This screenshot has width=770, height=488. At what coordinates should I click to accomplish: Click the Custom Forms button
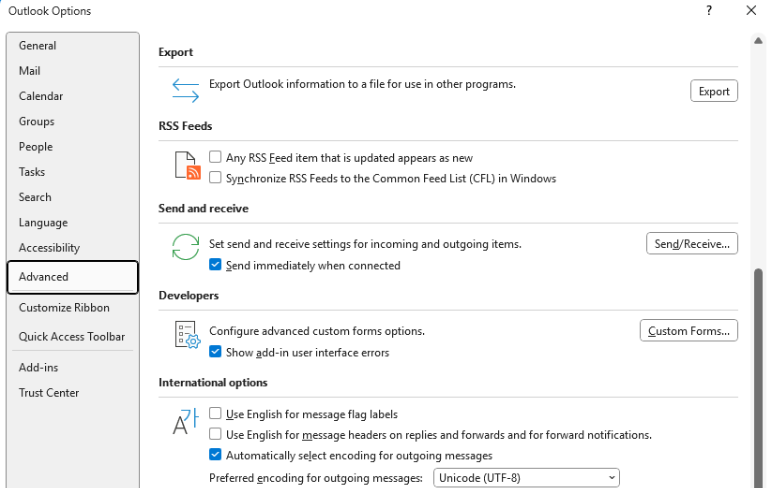pos(689,331)
